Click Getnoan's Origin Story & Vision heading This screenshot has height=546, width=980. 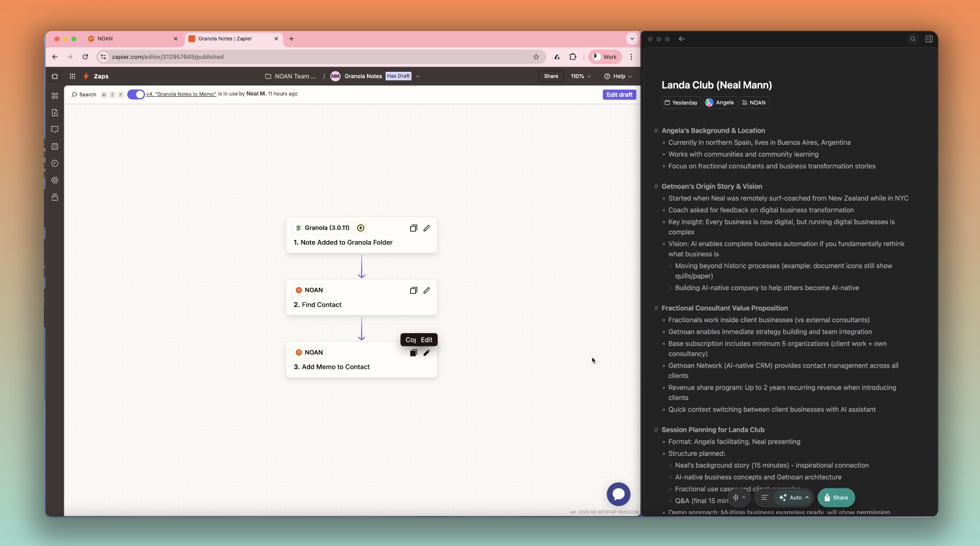(712, 186)
